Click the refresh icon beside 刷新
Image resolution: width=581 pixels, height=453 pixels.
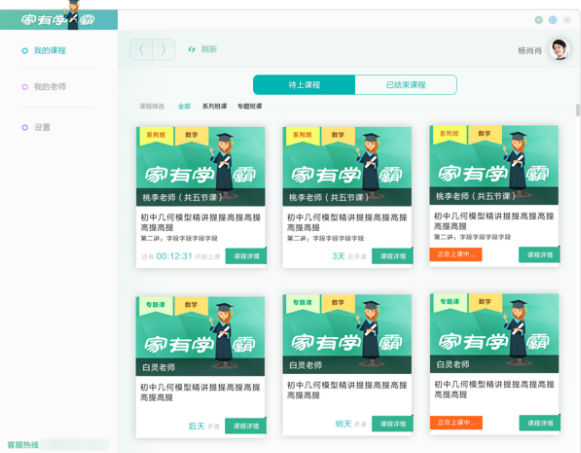pos(191,49)
